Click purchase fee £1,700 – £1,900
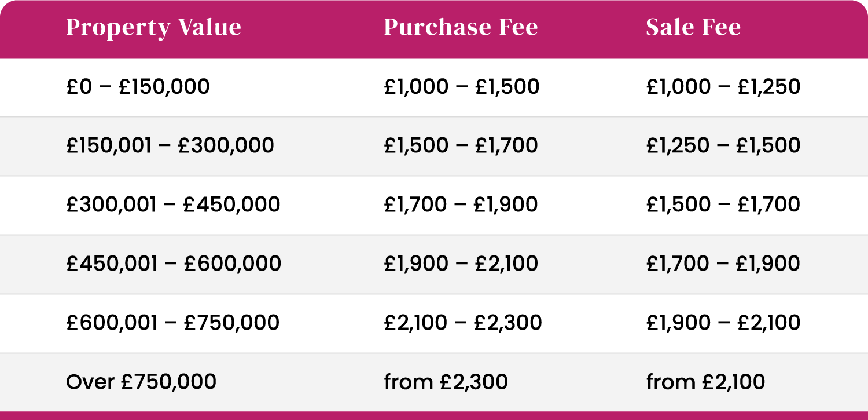 coord(461,204)
